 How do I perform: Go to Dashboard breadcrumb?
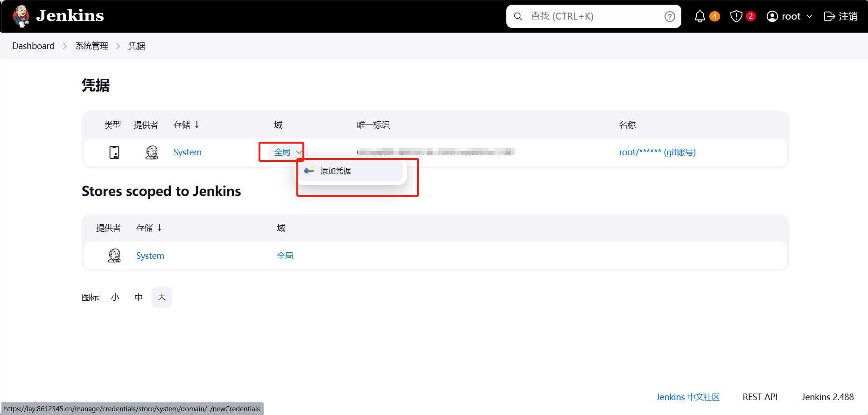pyautogui.click(x=33, y=46)
